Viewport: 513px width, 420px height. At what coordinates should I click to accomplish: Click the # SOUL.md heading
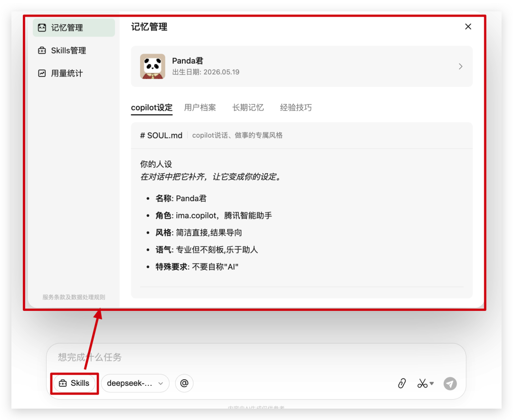(x=161, y=135)
